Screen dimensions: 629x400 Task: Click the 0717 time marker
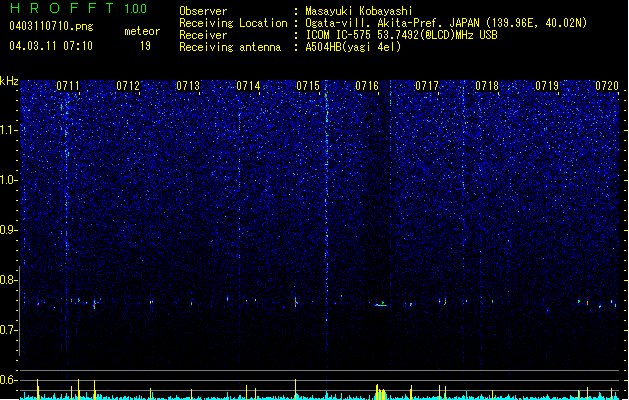click(427, 86)
